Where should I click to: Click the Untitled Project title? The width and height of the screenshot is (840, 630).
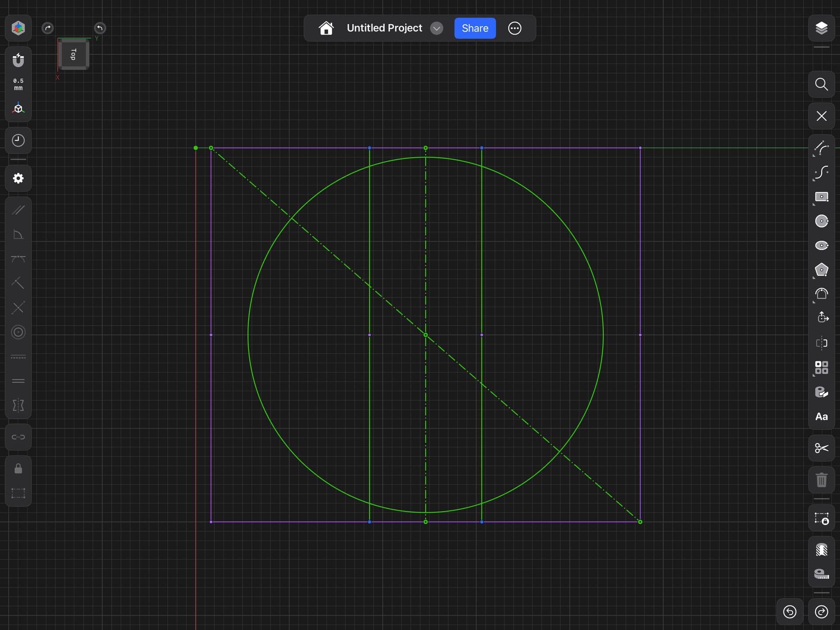coord(384,28)
